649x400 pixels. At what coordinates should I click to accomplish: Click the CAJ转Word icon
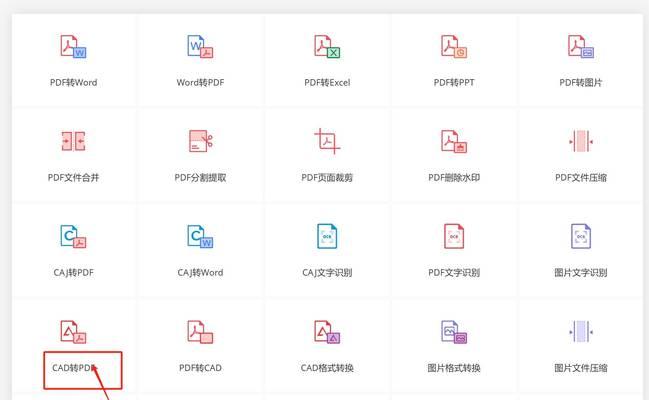200,236
